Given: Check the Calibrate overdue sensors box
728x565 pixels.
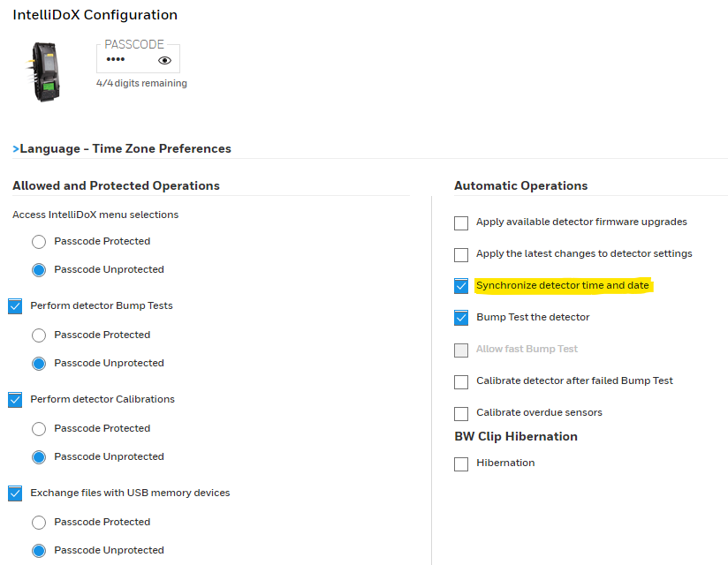Looking at the screenshot, I should [x=461, y=414].
